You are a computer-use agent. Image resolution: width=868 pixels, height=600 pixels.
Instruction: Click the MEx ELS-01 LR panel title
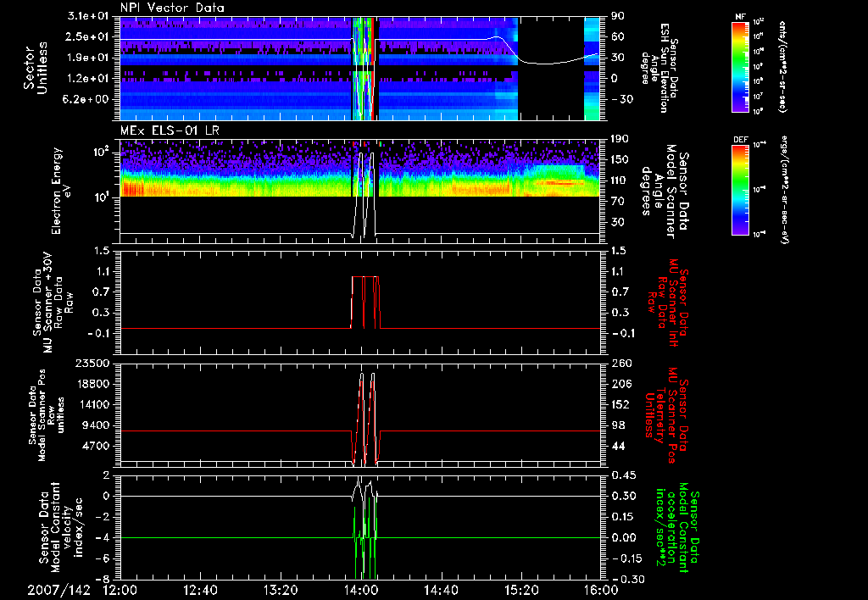[x=171, y=131]
